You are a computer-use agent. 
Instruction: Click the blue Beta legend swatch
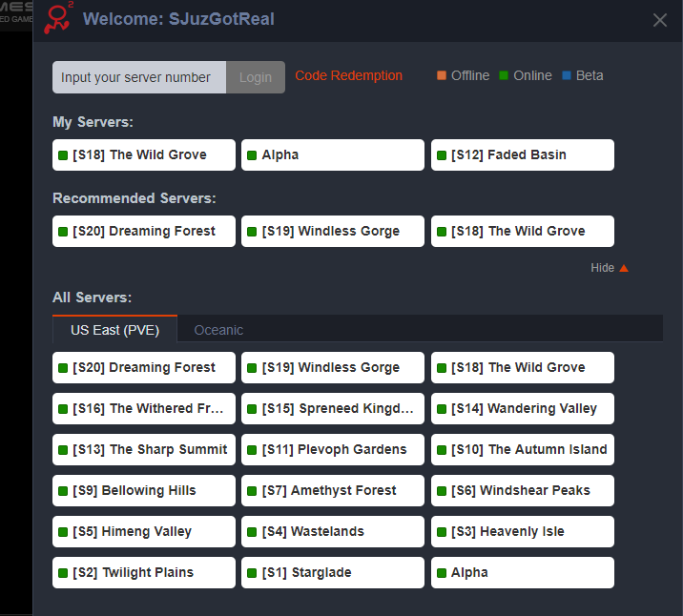pos(567,75)
